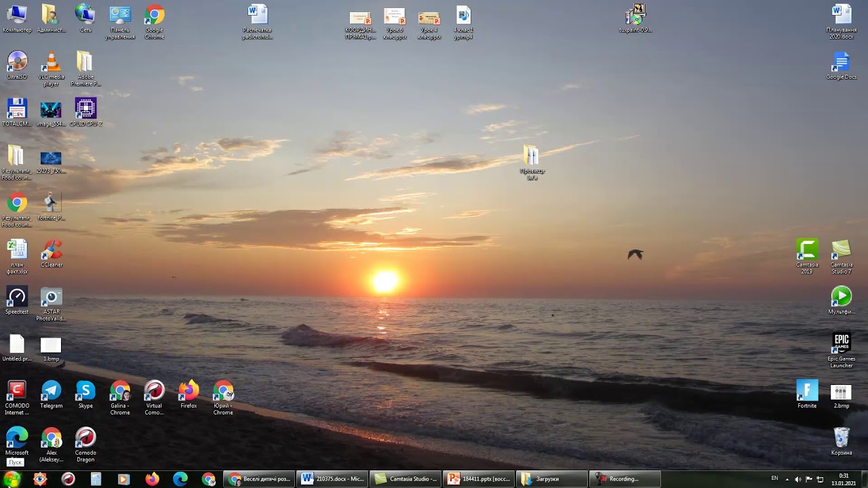Viewport: 868px width, 488px height.
Task: Select the план факт.xlsx spreadsheet
Action: (x=17, y=257)
